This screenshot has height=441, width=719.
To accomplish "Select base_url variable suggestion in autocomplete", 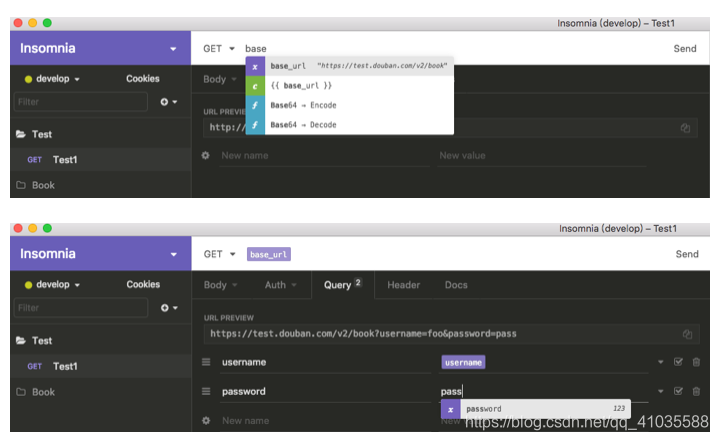I will 349,66.
